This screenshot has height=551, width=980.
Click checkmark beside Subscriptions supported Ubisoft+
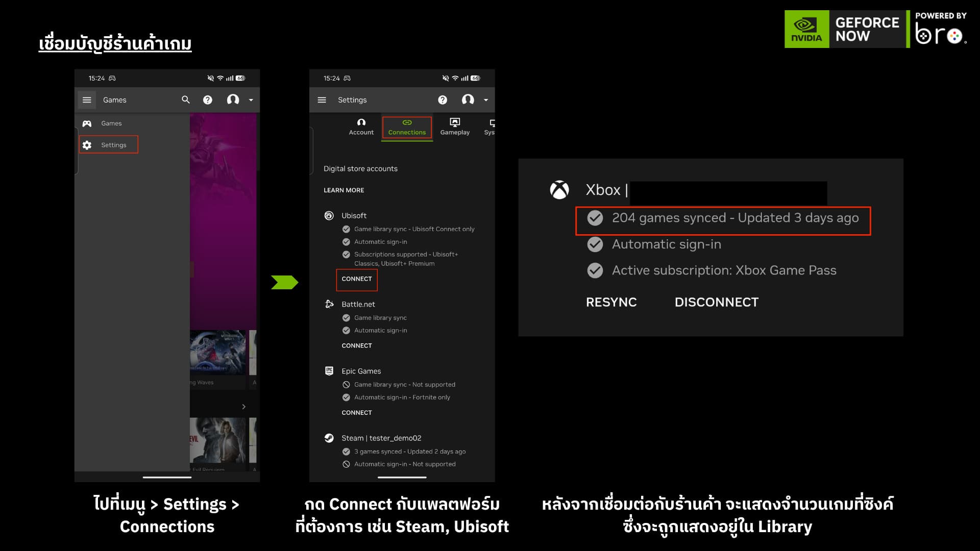point(346,254)
